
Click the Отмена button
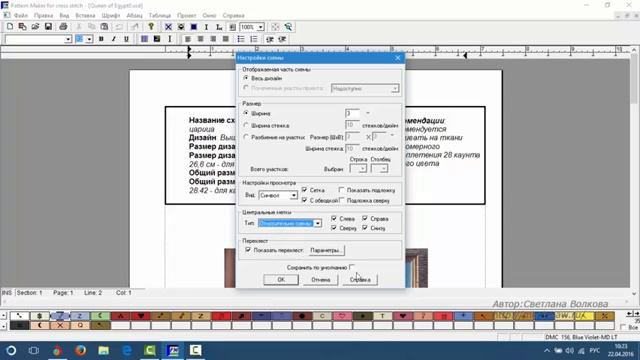pyautogui.click(x=320, y=280)
